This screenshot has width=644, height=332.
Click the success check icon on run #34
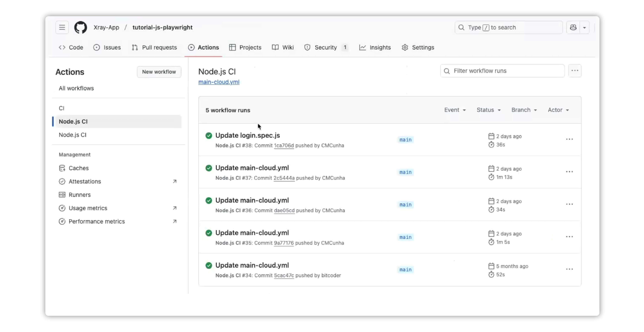coord(209,265)
